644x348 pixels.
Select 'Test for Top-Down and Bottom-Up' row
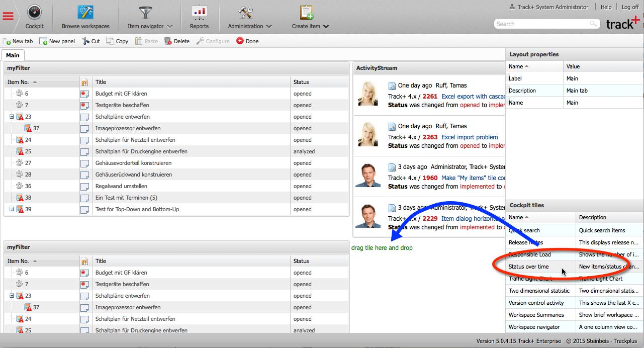176,209
